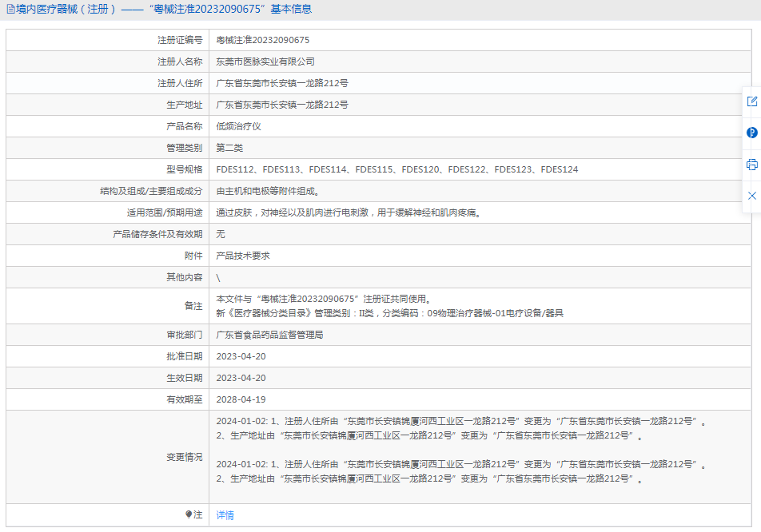The width and height of the screenshot is (761, 532).
Task: Click the 第二类 management category value
Action: (229, 148)
